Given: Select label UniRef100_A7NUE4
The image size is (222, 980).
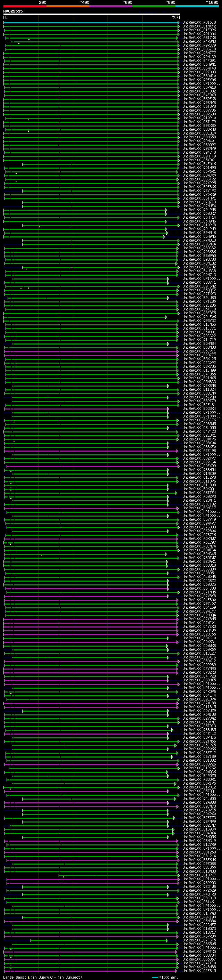Looking at the screenshot, I should click(199, 206).
